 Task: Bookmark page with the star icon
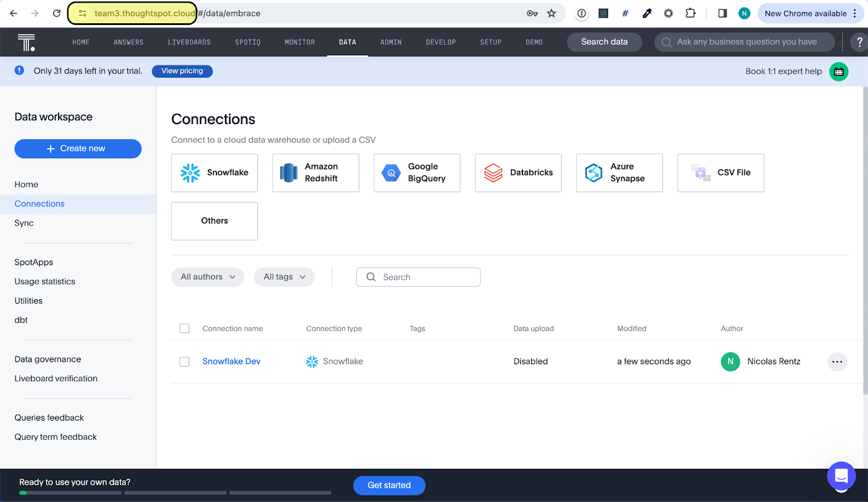pos(552,14)
